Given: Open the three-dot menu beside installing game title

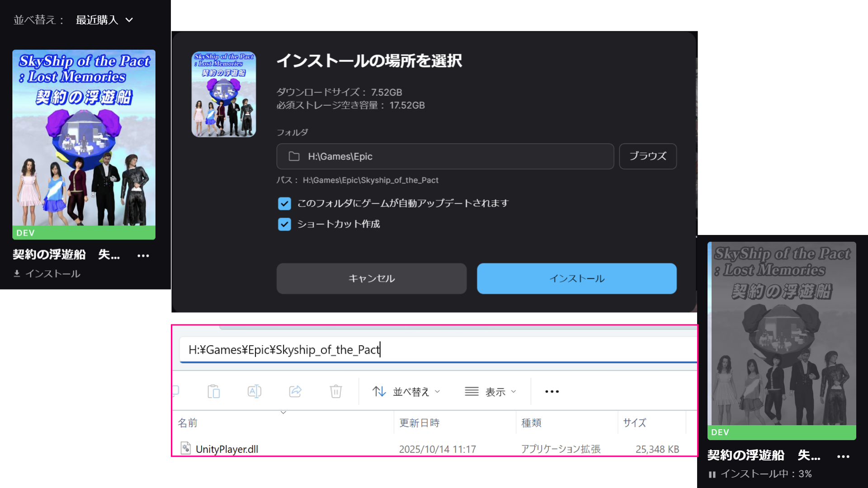Looking at the screenshot, I should 843,457.
